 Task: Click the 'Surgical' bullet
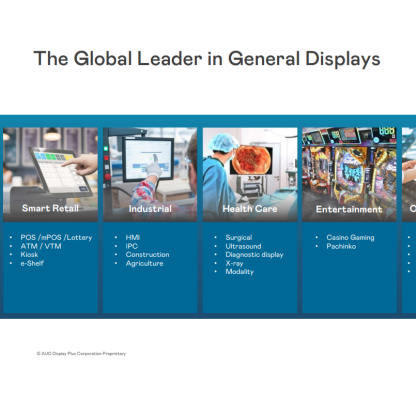coord(239,237)
